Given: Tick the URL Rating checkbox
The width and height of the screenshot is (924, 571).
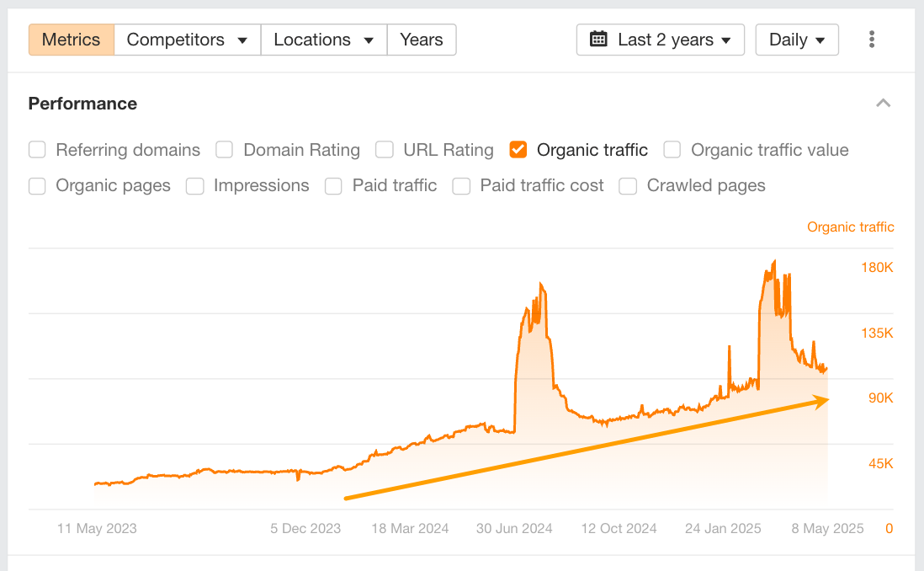Looking at the screenshot, I should tap(385, 150).
